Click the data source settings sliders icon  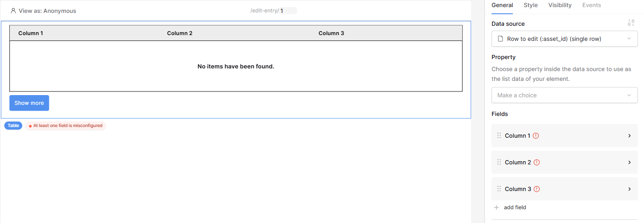[x=631, y=23]
